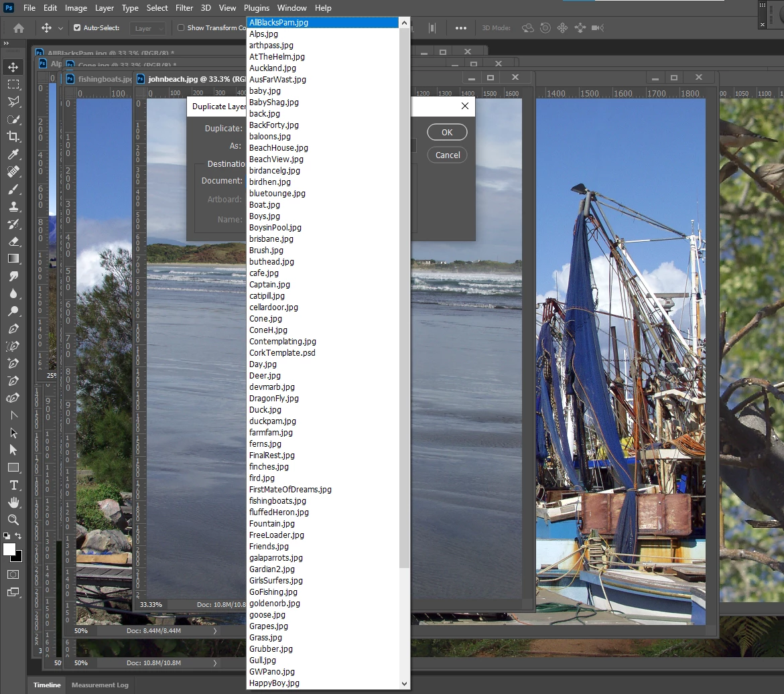Select the Rectangle shape tool

click(13, 468)
